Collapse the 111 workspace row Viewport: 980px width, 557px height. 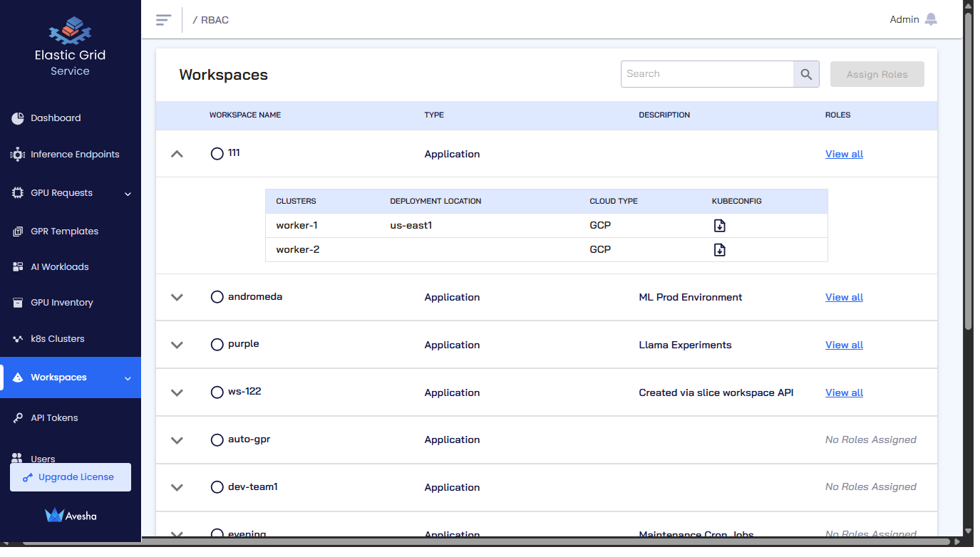177,154
